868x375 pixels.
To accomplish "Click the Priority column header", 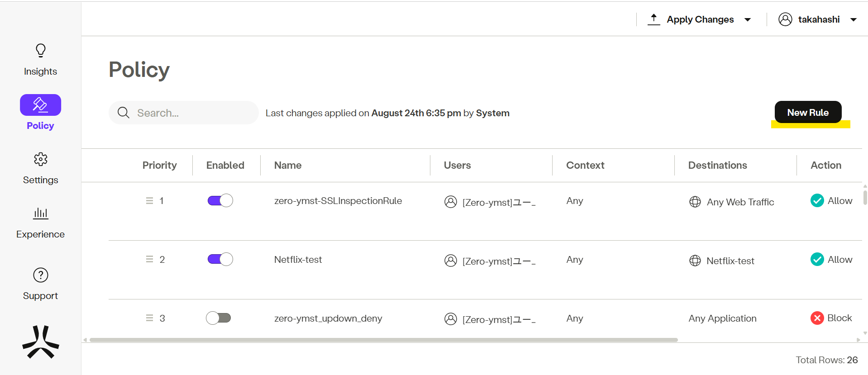I will [159, 166].
